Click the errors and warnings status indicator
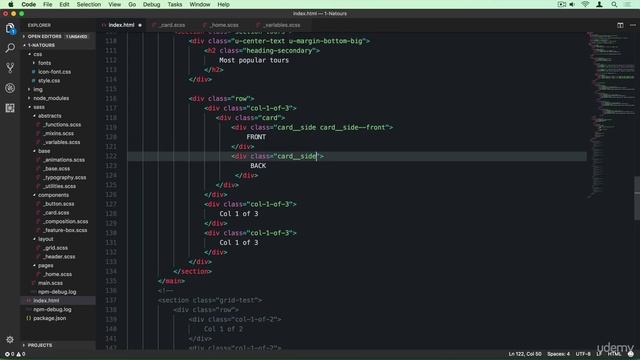Viewport: 640px width, 360px height. 15,354
